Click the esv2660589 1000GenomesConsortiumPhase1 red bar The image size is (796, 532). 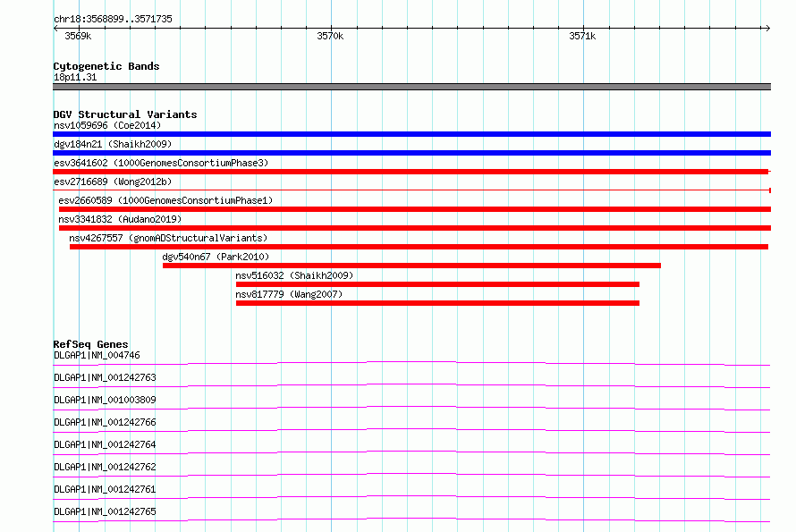click(415, 209)
